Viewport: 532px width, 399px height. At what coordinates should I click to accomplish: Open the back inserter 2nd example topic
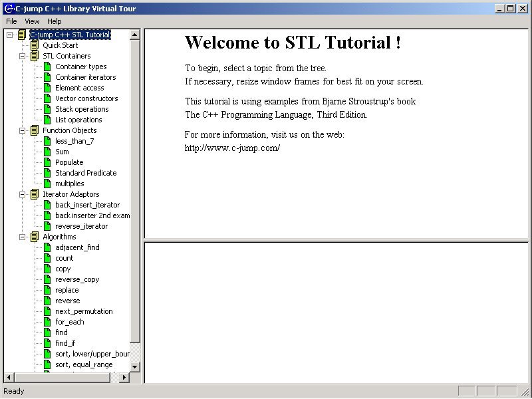click(x=92, y=215)
